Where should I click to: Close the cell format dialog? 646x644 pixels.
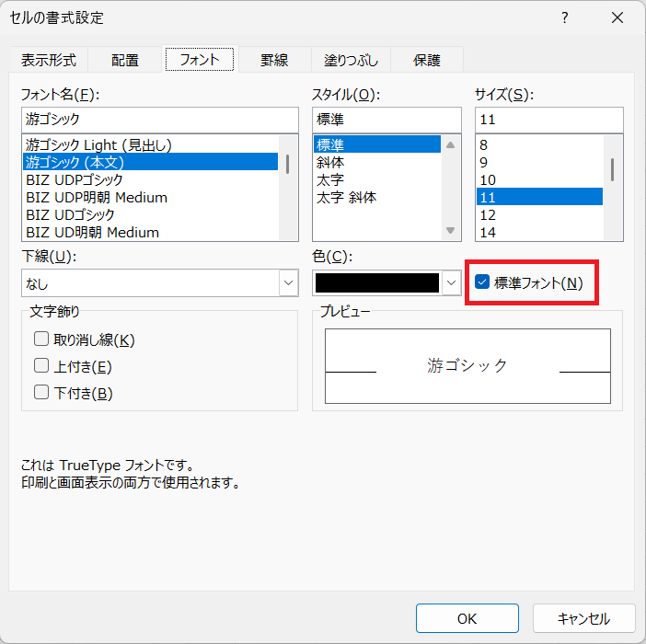point(616,18)
